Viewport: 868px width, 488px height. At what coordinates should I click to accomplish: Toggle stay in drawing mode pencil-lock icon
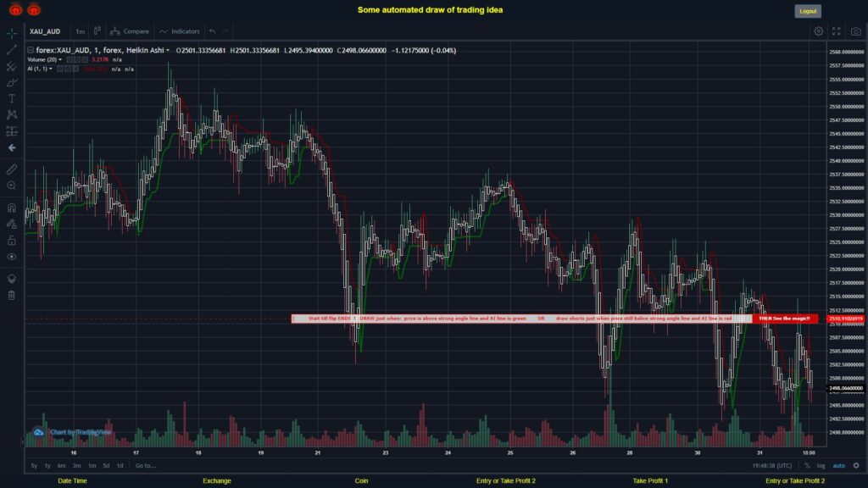[12, 224]
